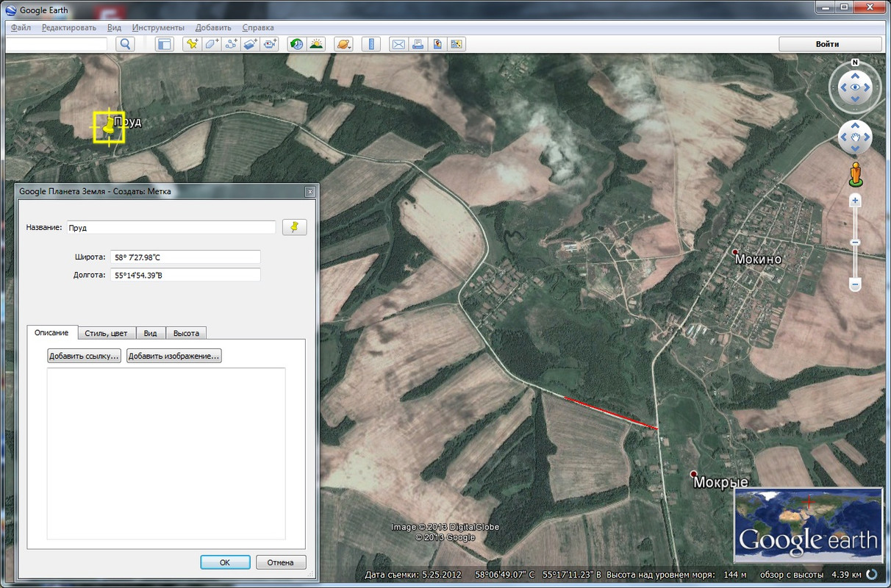
Task: Click the search input box
Action: click(57, 44)
